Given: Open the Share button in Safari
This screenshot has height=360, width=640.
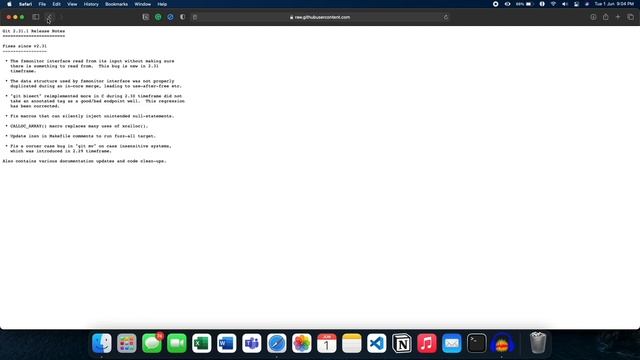Looking at the screenshot, I should coord(606,17).
